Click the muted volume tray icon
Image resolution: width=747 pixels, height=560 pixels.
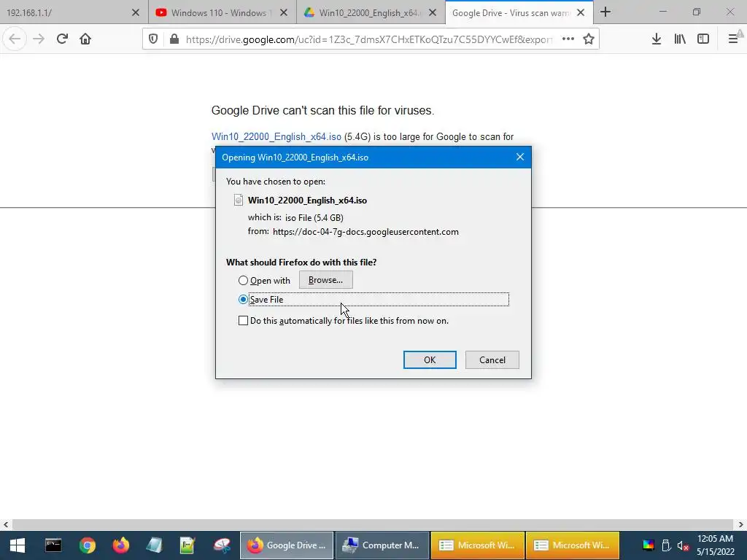[683, 545]
